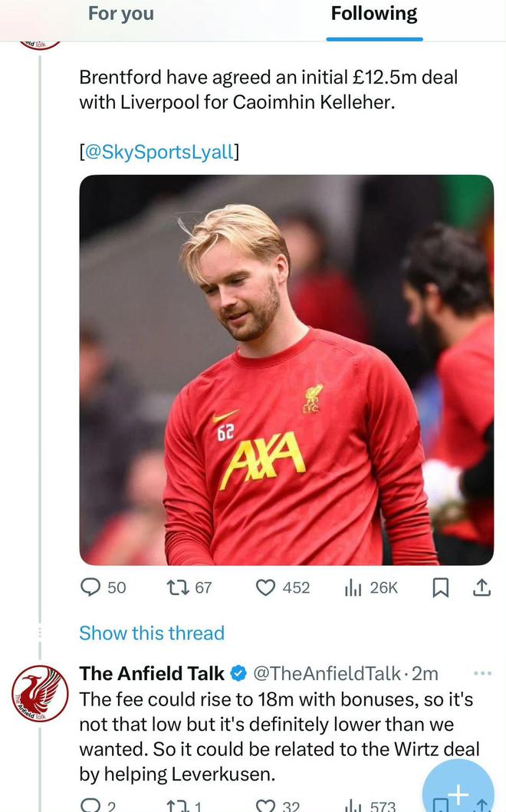The width and height of the screenshot is (506, 812).
Task: Open @TheAnfieldTalk handle link
Action: [327, 673]
